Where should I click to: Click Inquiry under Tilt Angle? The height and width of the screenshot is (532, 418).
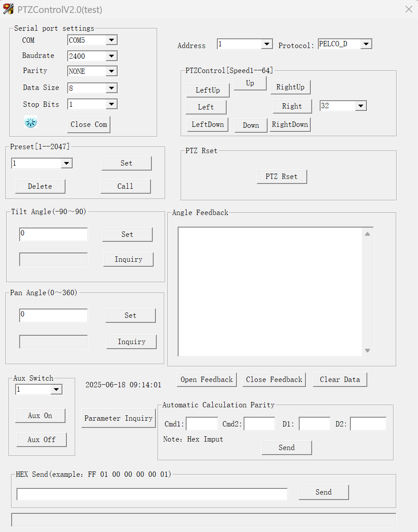128,260
